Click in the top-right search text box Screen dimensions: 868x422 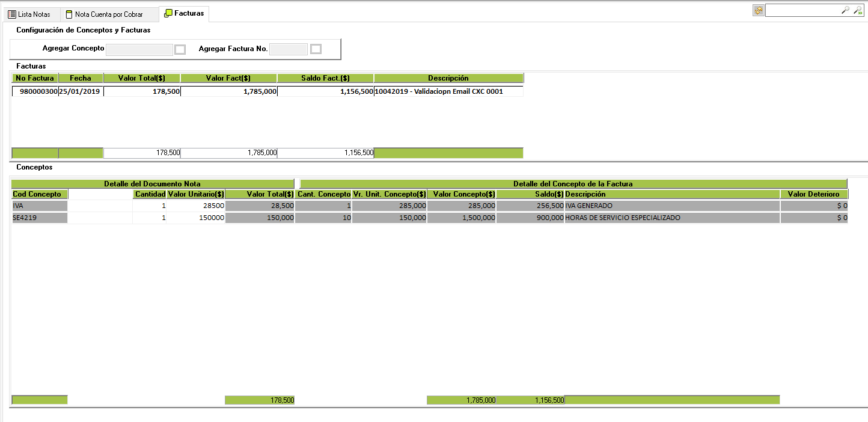[x=801, y=10]
